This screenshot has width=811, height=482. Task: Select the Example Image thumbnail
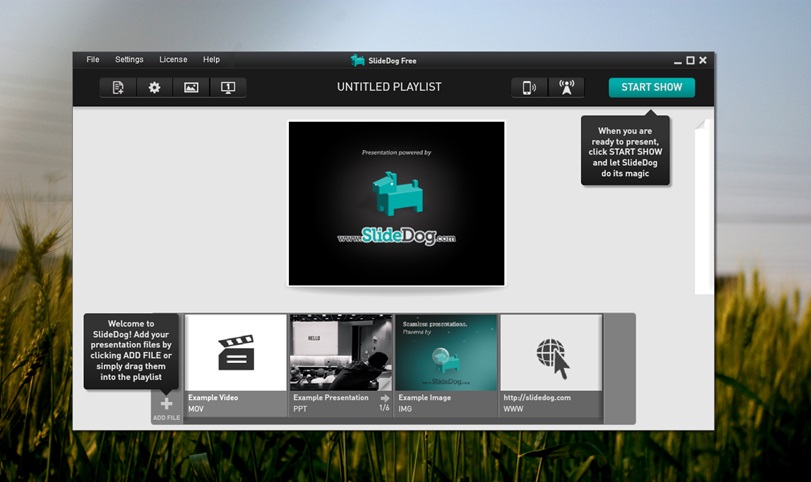tap(446, 353)
